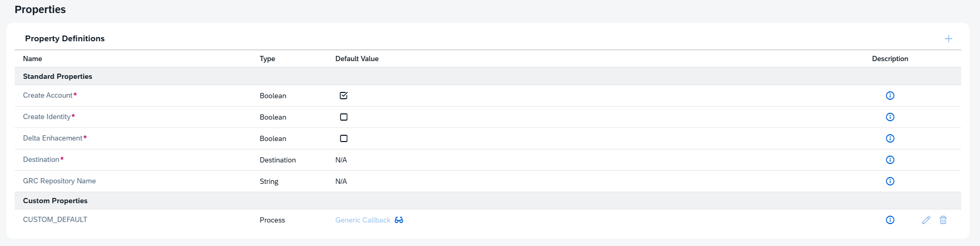
Task: Click the Create Account property name
Action: coord(48,95)
